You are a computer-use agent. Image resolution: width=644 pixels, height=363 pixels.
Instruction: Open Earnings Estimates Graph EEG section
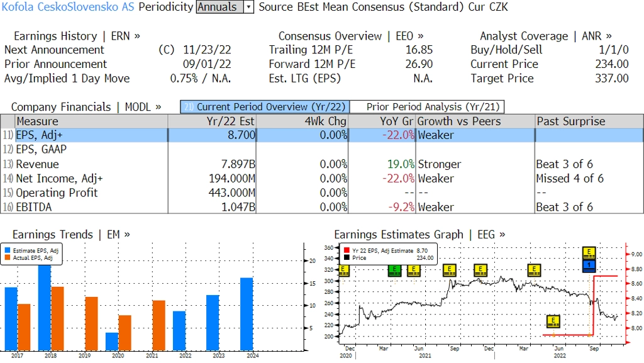(419, 235)
